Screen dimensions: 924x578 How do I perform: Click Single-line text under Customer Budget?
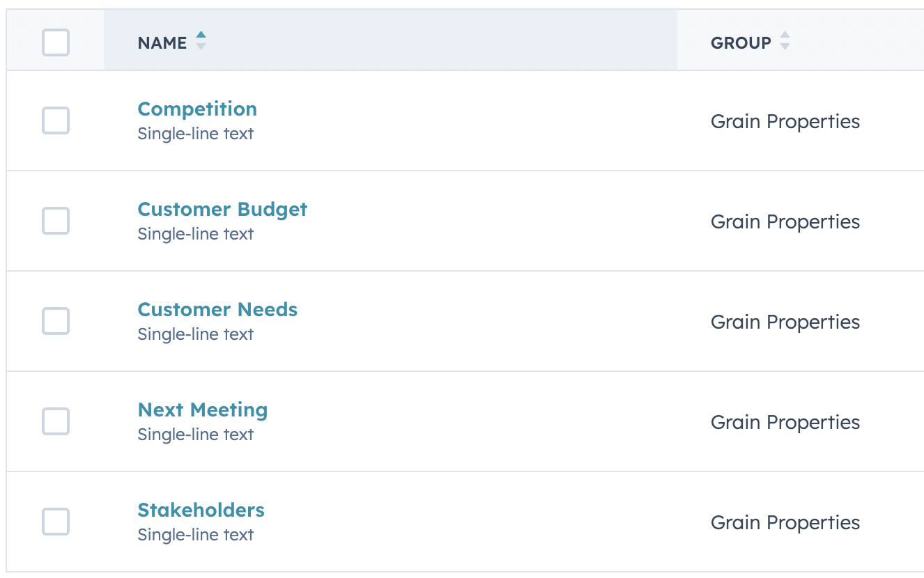196,234
